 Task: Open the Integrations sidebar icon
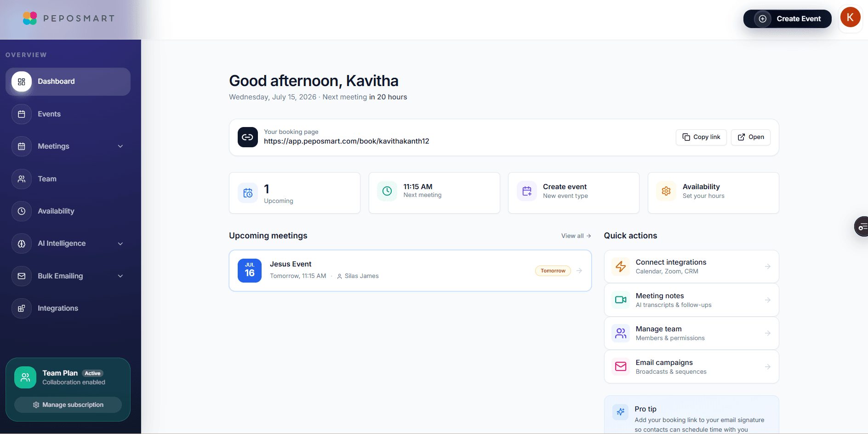22,308
